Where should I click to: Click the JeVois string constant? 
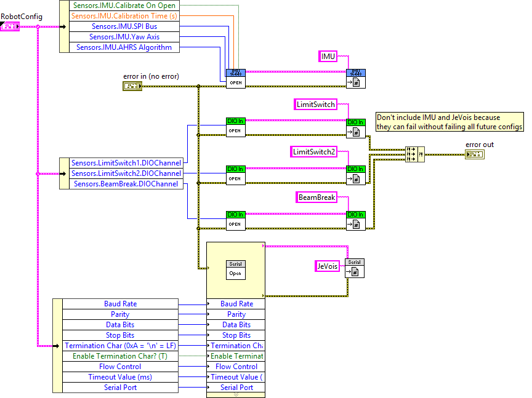[326, 266]
